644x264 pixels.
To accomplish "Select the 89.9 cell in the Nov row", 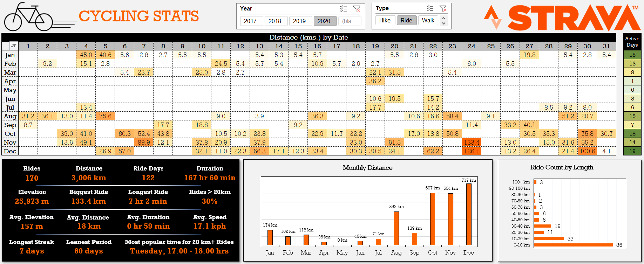I will tap(144, 143).
